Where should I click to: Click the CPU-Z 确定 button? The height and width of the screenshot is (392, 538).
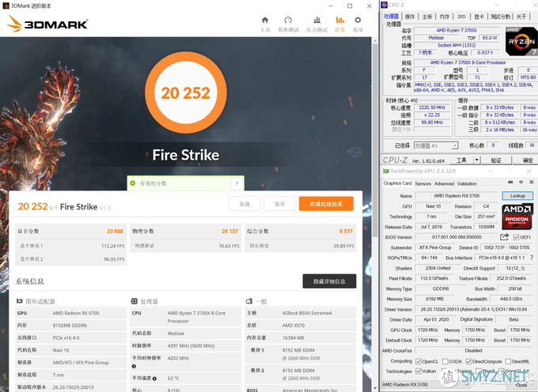(526, 160)
